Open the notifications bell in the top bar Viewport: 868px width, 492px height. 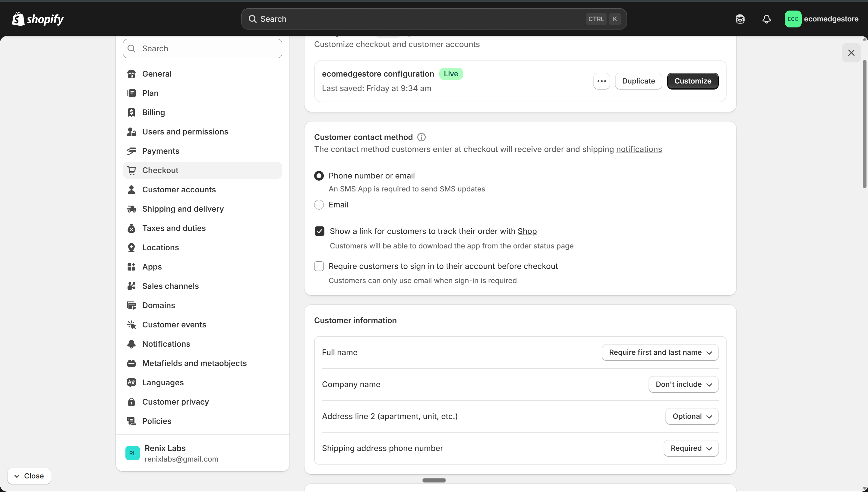click(x=766, y=19)
